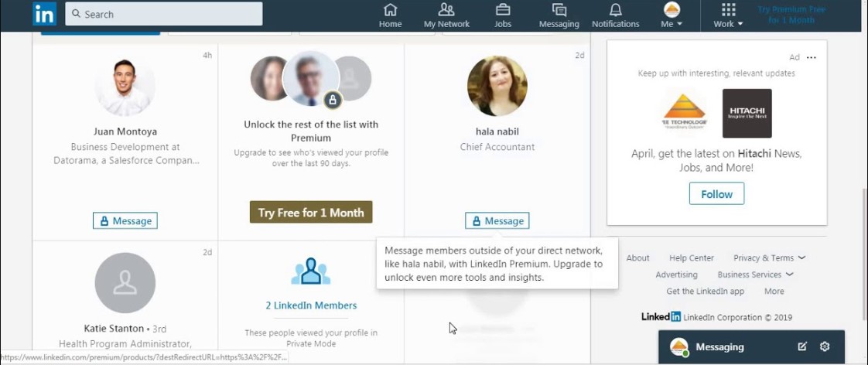Click Try Free for 1 Month button

[x=311, y=213]
